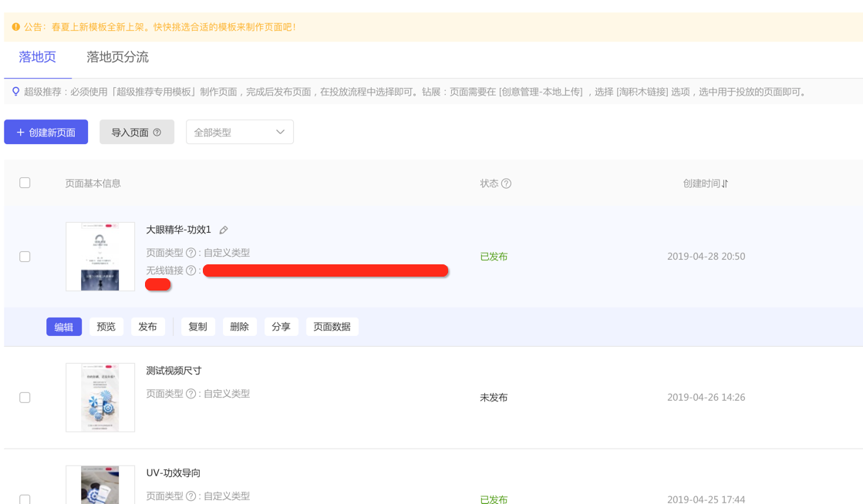Click the 未发布 status of 测试视频尺寸
This screenshot has height=504, width=863.
coord(494,397)
